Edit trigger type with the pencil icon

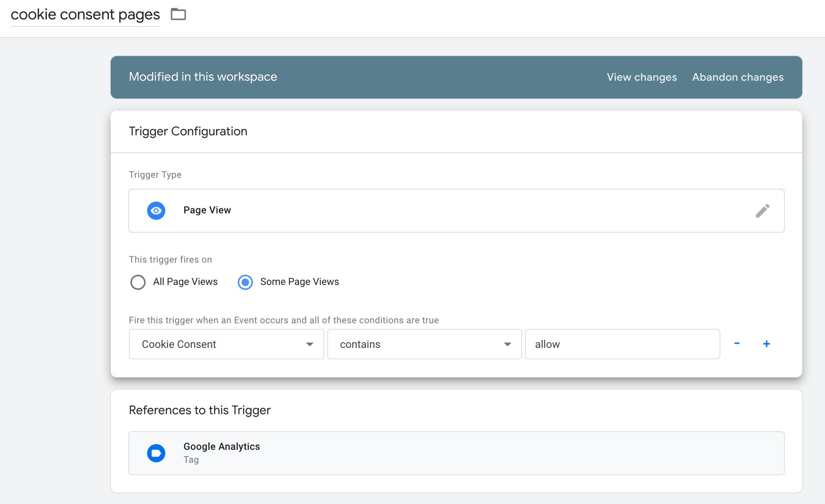click(x=763, y=210)
